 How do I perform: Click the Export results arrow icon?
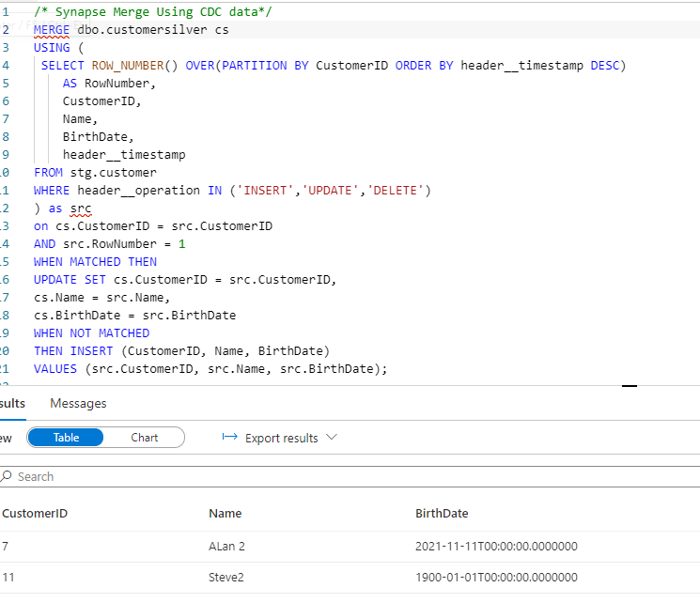coord(229,438)
